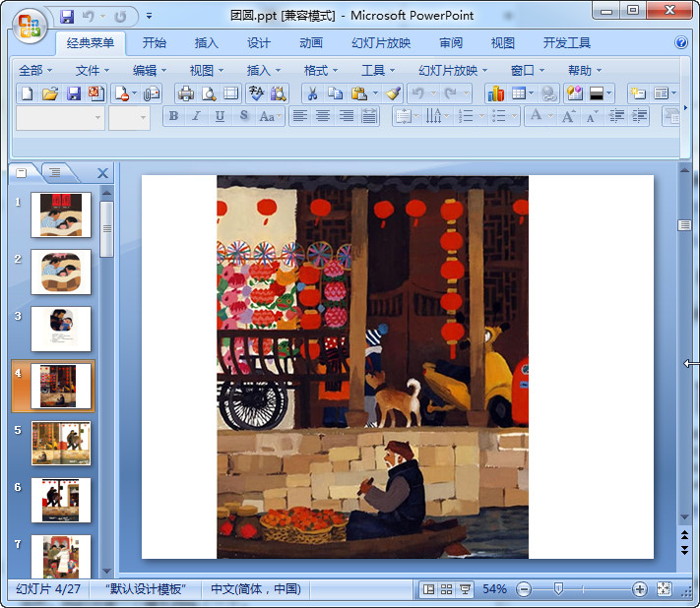Select slide 2 thumbnail
This screenshot has height=608, width=700.
click(x=61, y=272)
